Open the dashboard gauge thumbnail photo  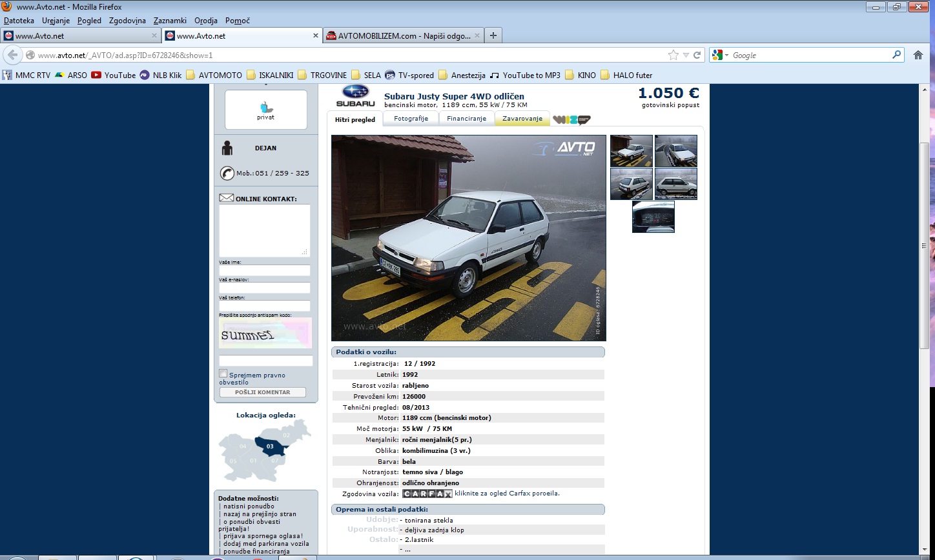[x=653, y=217]
